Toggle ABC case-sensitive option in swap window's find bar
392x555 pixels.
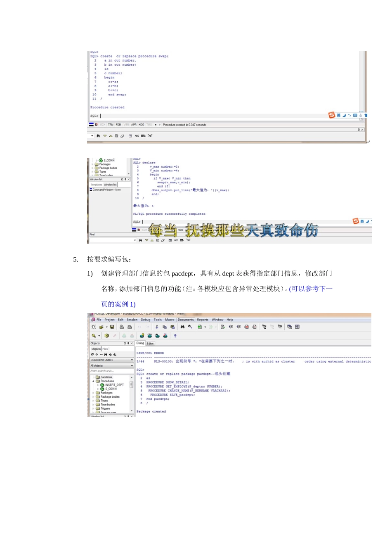point(137,135)
